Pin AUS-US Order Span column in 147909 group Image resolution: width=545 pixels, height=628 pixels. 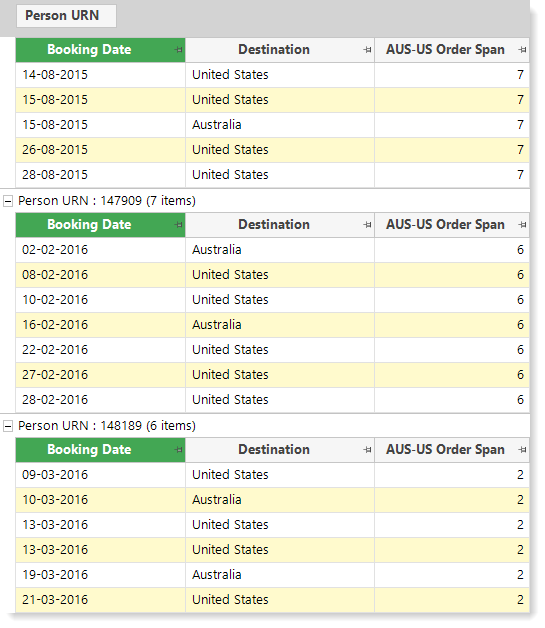522,225
